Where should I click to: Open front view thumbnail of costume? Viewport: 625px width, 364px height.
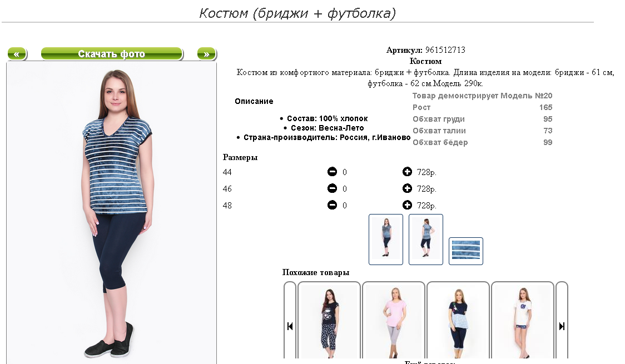coord(386,240)
